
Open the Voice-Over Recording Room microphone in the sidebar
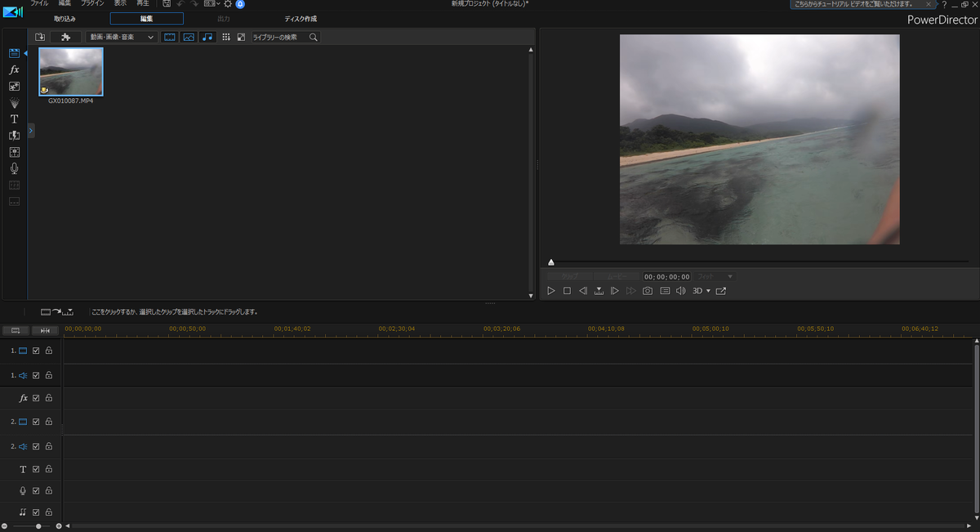coord(14,168)
